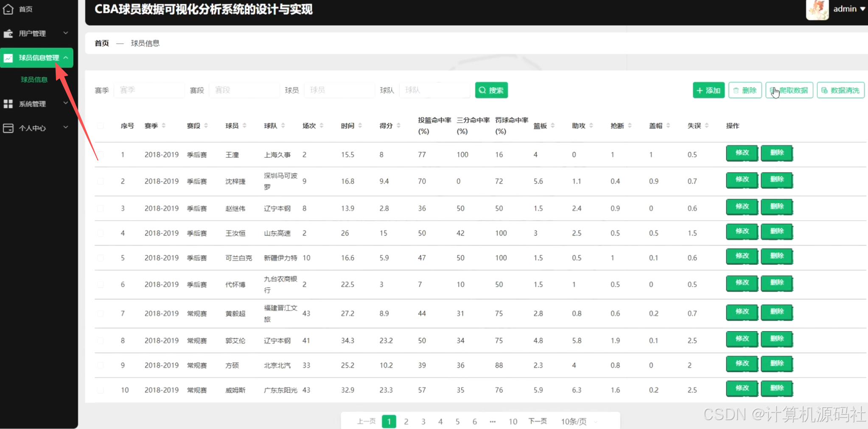Sort table by 抢断 column arrows

point(630,126)
